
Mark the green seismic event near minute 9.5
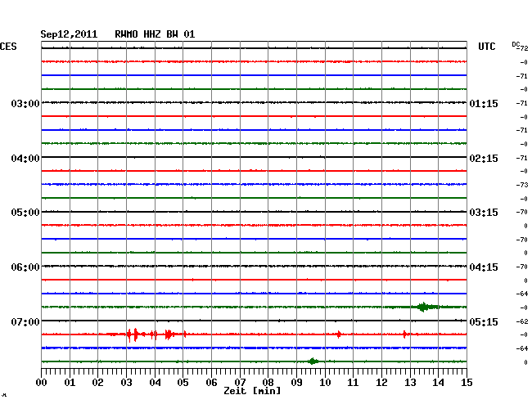(313, 361)
